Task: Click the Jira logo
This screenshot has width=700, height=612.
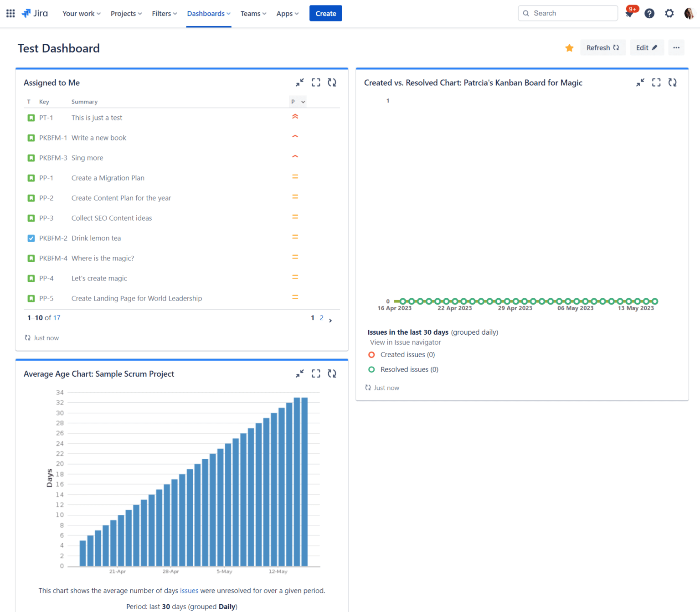Action: 35,13
